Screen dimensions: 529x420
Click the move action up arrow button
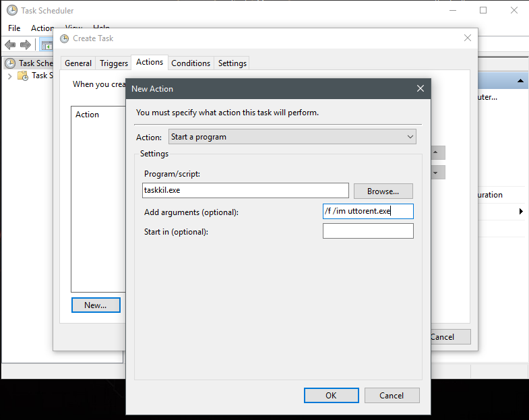pyautogui.click(x=438, y=152)
